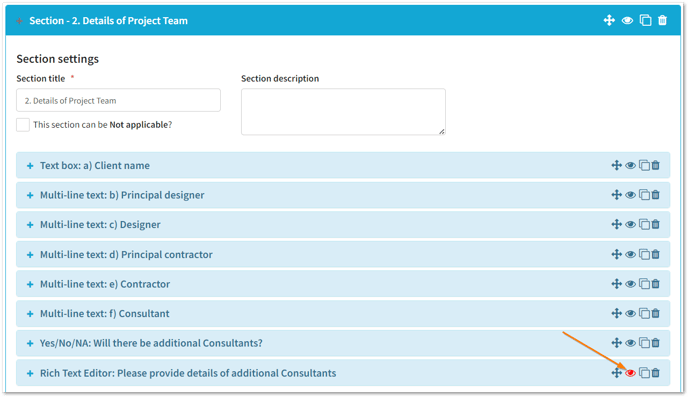Toggle section visibility eye in blue header
Image resolution: width=688 pixels, height=397 pixels.
click(627, 20)
